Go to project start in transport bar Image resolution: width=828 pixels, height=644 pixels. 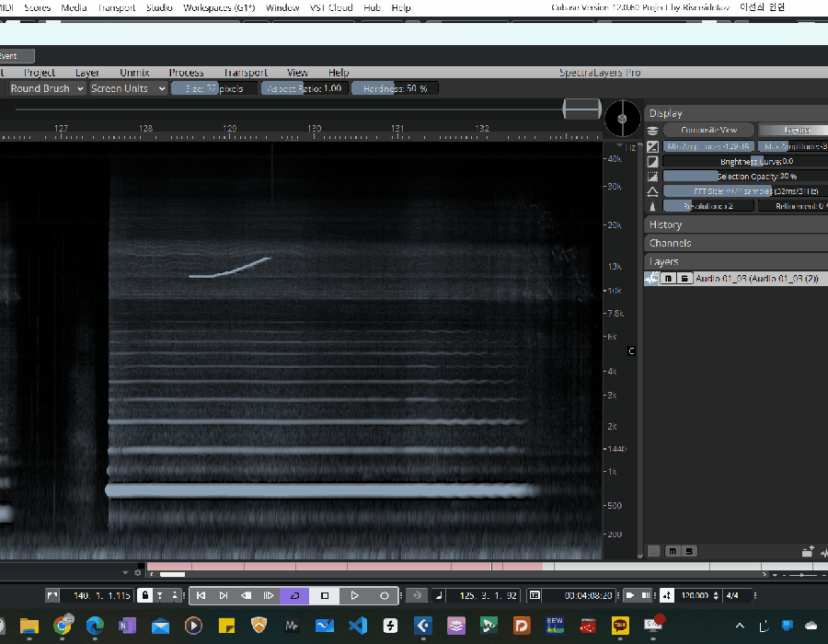[201, 595]
